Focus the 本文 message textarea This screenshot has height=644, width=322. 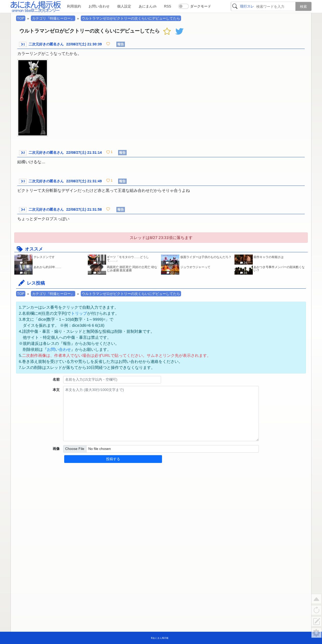[x=161, y=414]
